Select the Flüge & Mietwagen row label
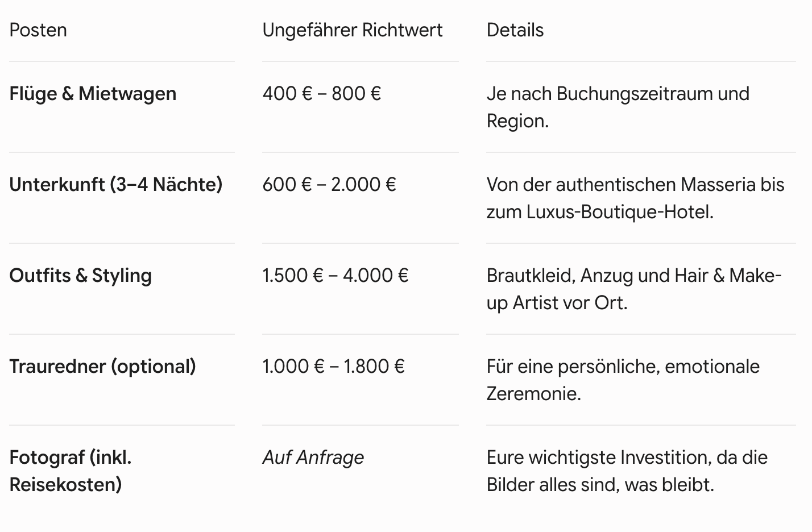Image resolution: width=812 pixels, height=532 pixels. (x=93, y=94)
